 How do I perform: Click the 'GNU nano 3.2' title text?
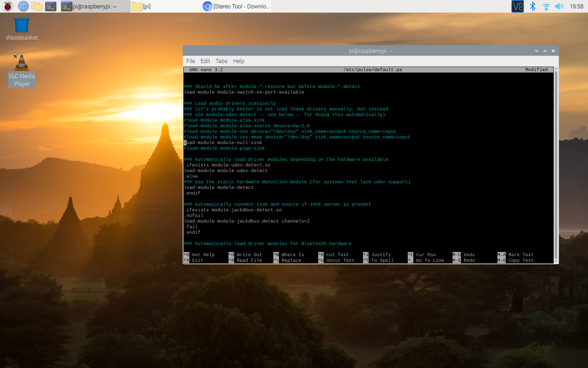tap(206, 70)
